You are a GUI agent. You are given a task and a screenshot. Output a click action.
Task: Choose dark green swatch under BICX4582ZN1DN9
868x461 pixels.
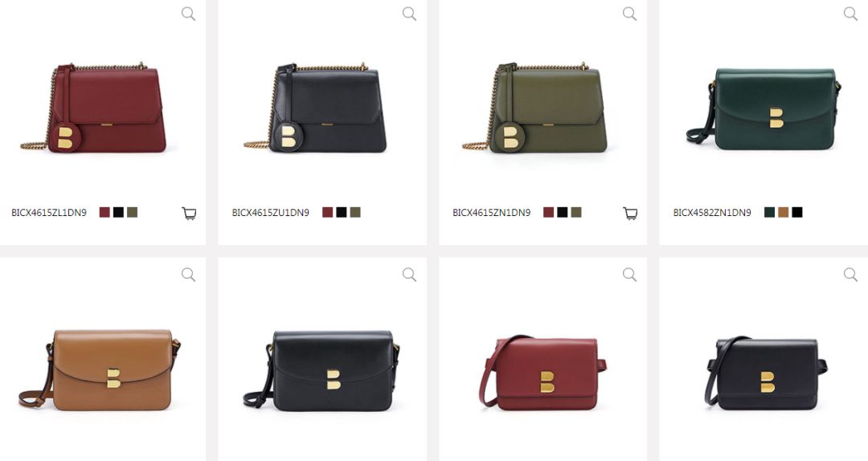pyautogui.click(x=769, y=213)
